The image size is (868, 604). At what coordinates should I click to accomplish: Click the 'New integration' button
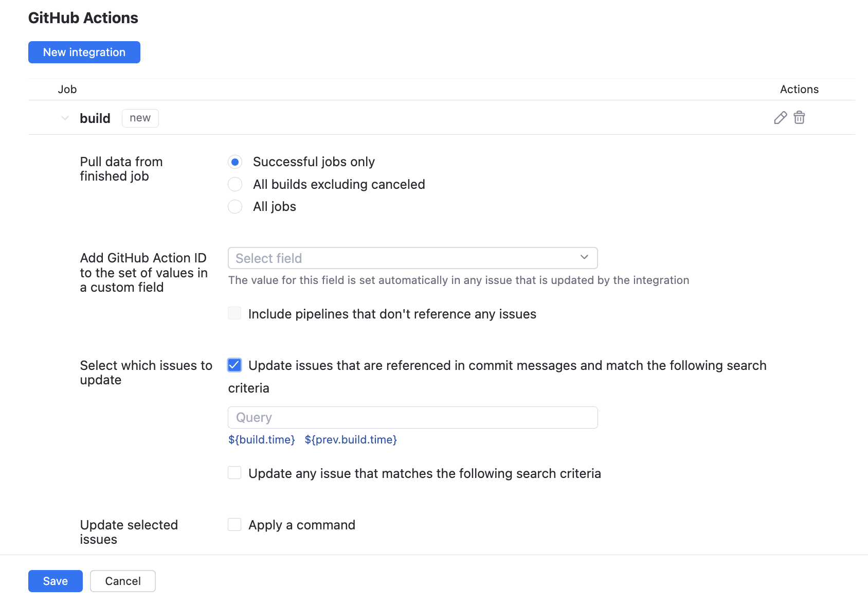point(84,52)
